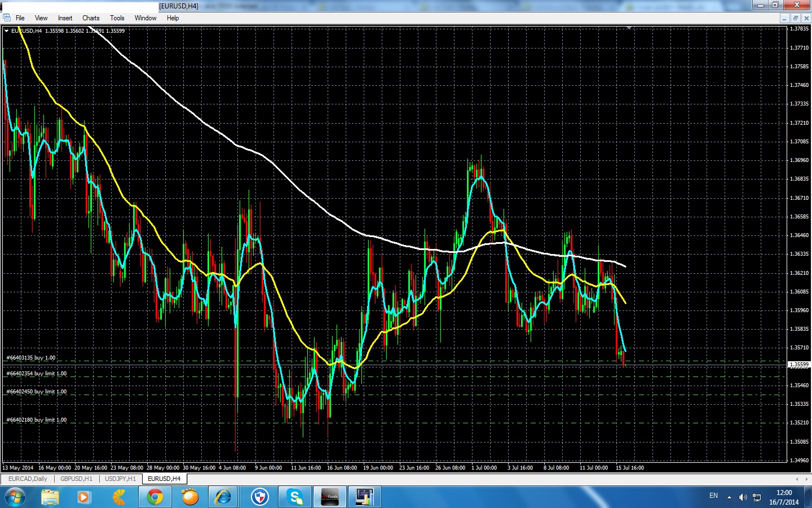Click the 1.37835 price level label
The width and height of the screenshot is (812, 508).
click(800, 29)
